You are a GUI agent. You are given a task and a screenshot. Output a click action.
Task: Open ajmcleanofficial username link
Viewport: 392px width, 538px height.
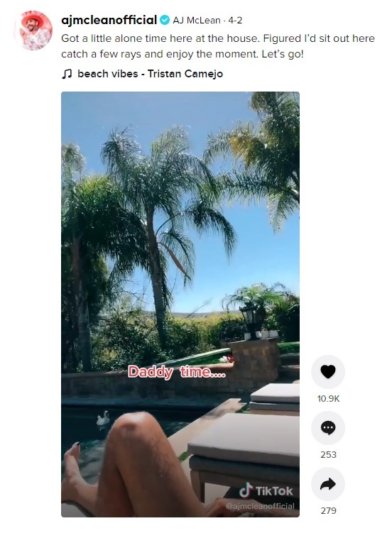[109, 20]
